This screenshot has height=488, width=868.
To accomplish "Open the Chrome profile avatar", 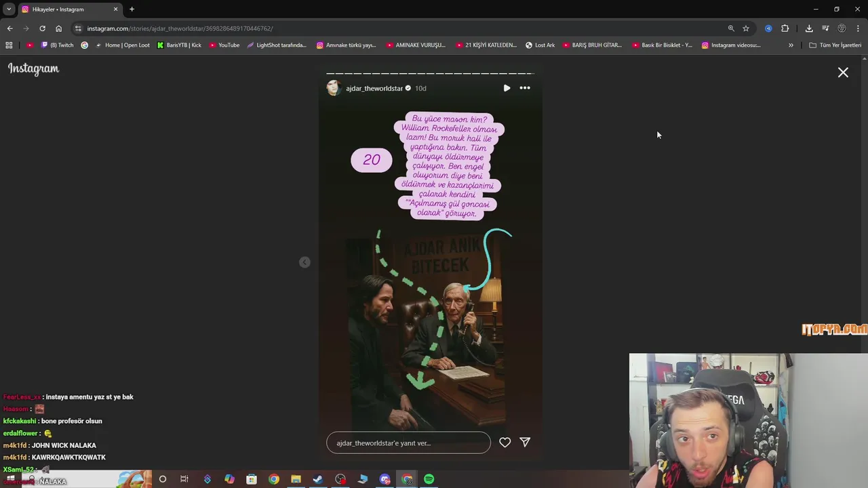I will (842, 28).
